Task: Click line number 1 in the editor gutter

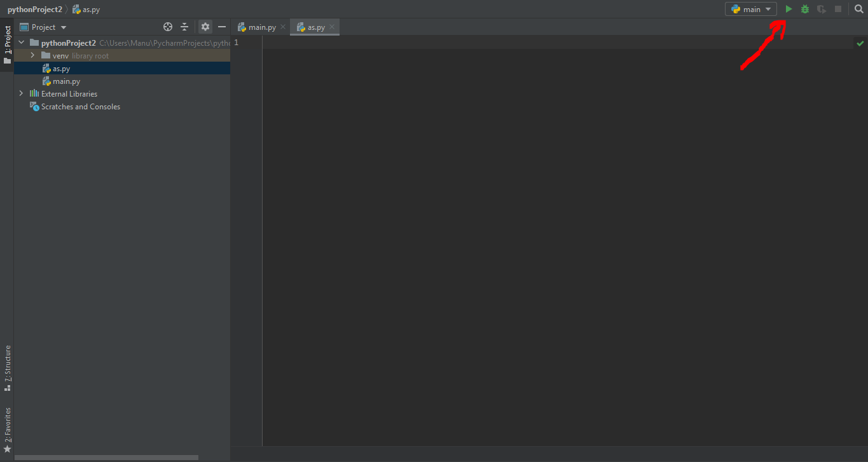Action: click(x=237, y=43)
